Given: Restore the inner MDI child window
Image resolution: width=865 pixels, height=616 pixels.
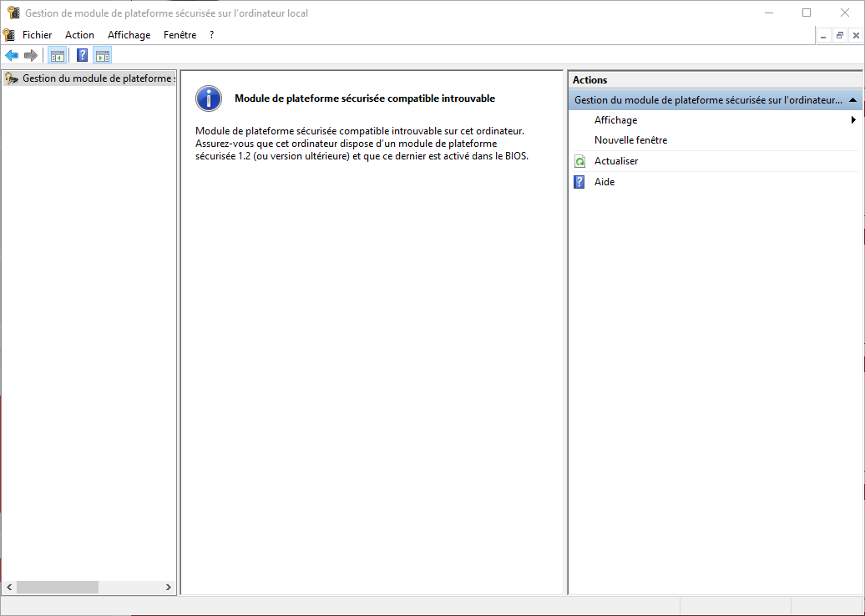Looking at the screenshot, I should pyautogui.click(x=840, y=35).
